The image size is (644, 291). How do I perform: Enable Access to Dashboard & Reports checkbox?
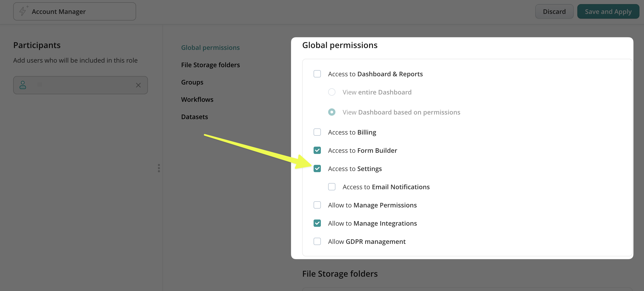tap(317, 74)
